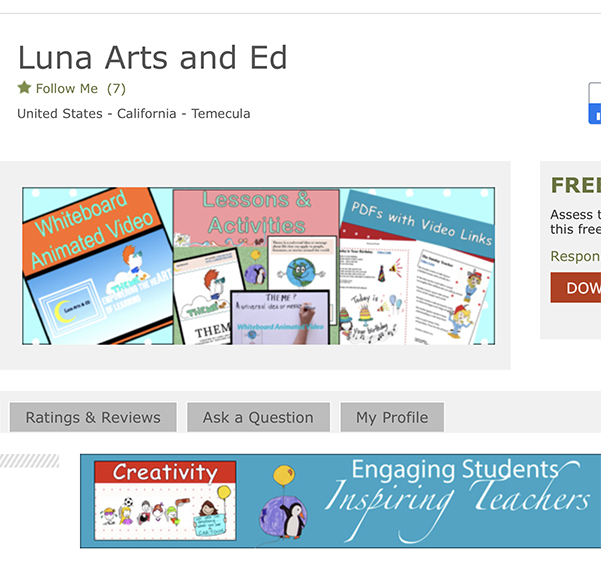The width and height of the screenshot is (601, 562).
Task: Select the My Profile tab
Action: (392, 418)
